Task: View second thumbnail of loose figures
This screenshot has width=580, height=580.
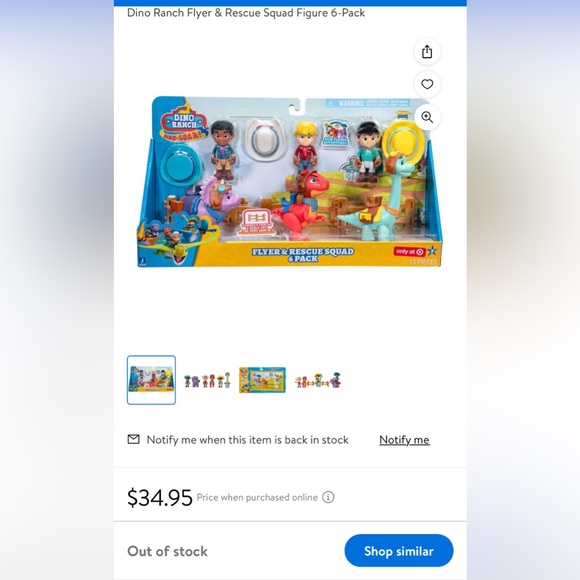Action: coord(207,380)
